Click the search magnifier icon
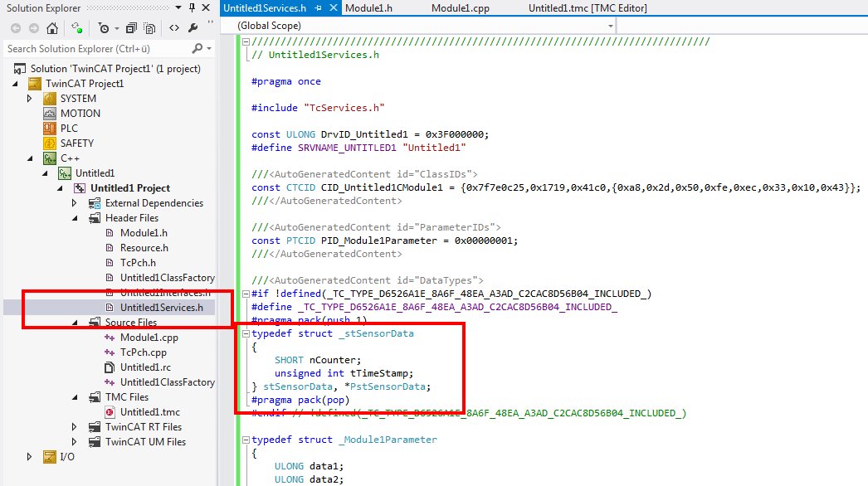The height and width of the screenshot is (486, 868). pyautogui.click(x=197, y=49)
